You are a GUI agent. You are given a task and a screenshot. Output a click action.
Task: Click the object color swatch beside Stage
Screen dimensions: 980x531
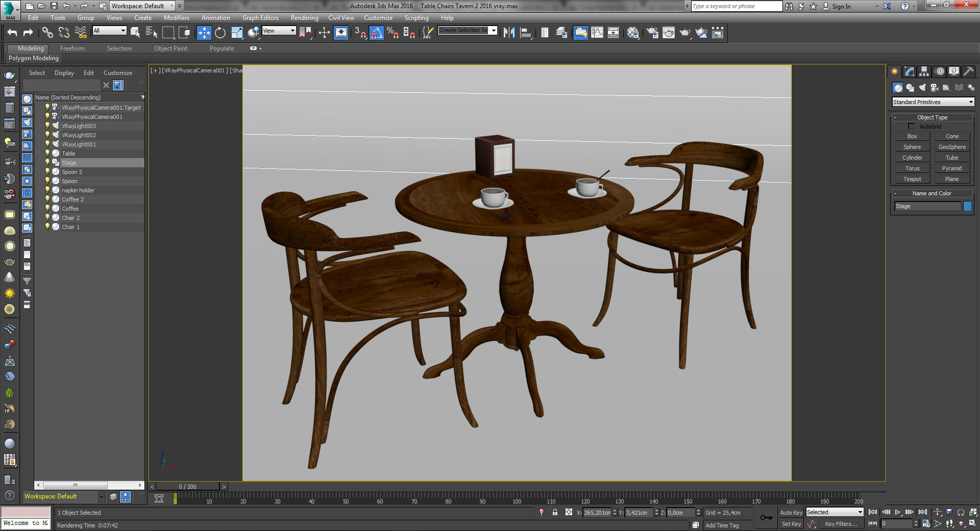pos(967,206)
